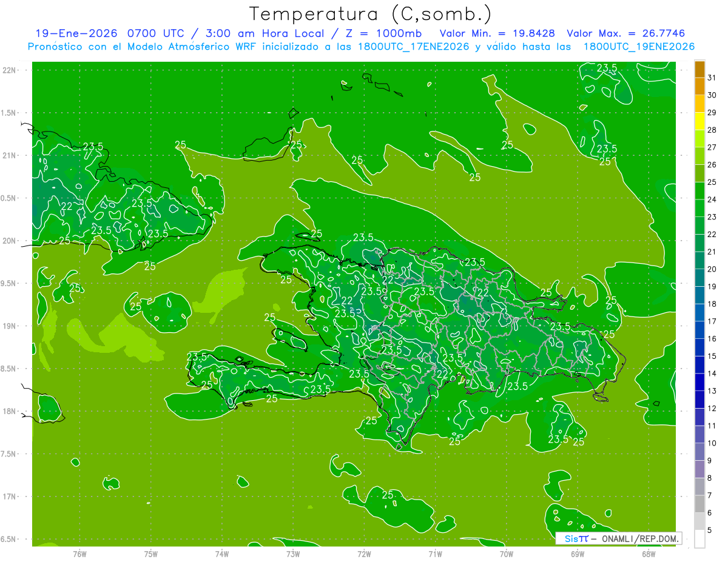Click the teal legend swatch between 19 and 20
The image size is (728, 562).
click(699, 278)
